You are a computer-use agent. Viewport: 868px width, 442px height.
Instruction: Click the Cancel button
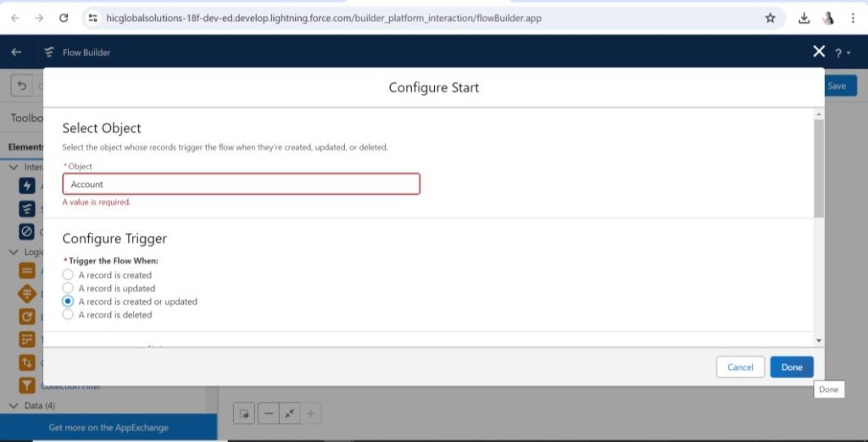[740, 367]
